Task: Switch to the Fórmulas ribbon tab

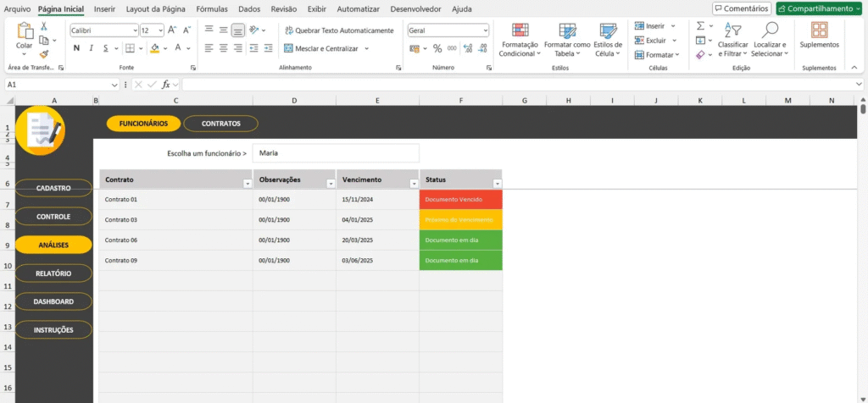Action: click(x=213, y=8)
